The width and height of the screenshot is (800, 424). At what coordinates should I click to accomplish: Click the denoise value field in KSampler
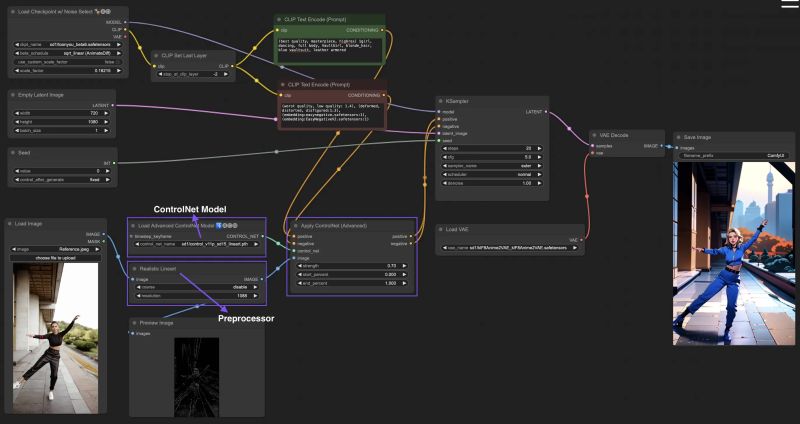click(492, 183)
